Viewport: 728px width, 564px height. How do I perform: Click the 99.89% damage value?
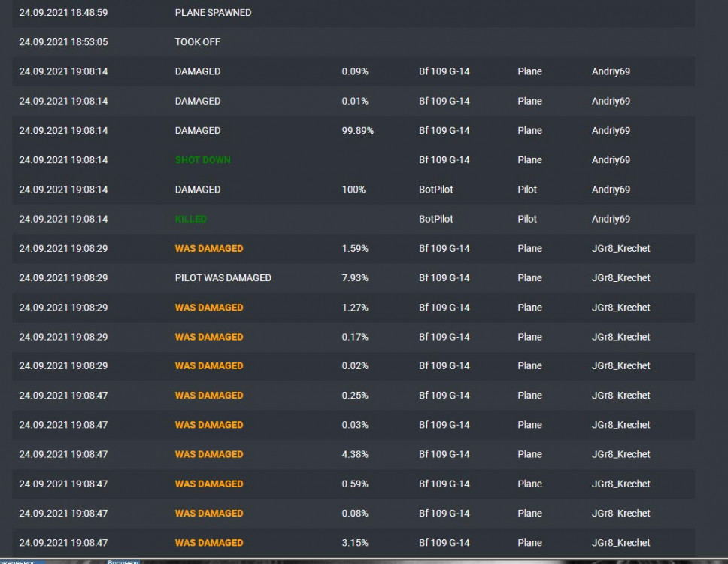pyautogui.click(x=358, y=131)
